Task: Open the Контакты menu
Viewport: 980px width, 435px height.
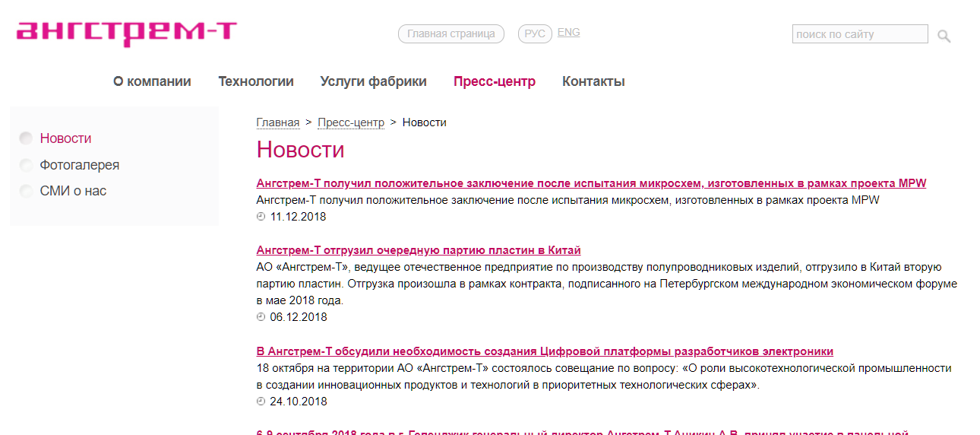Action: [x=593, y=81]
